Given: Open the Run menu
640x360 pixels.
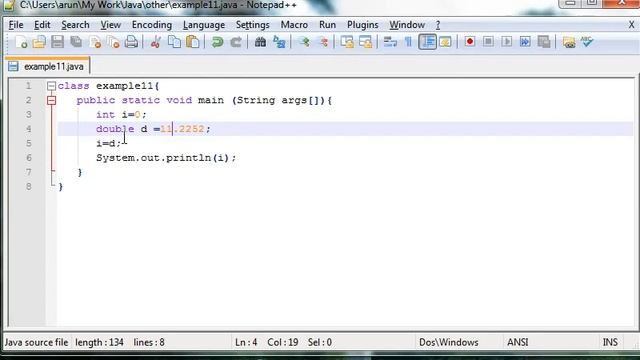Looking at the screenshot, I should (327, 25).
